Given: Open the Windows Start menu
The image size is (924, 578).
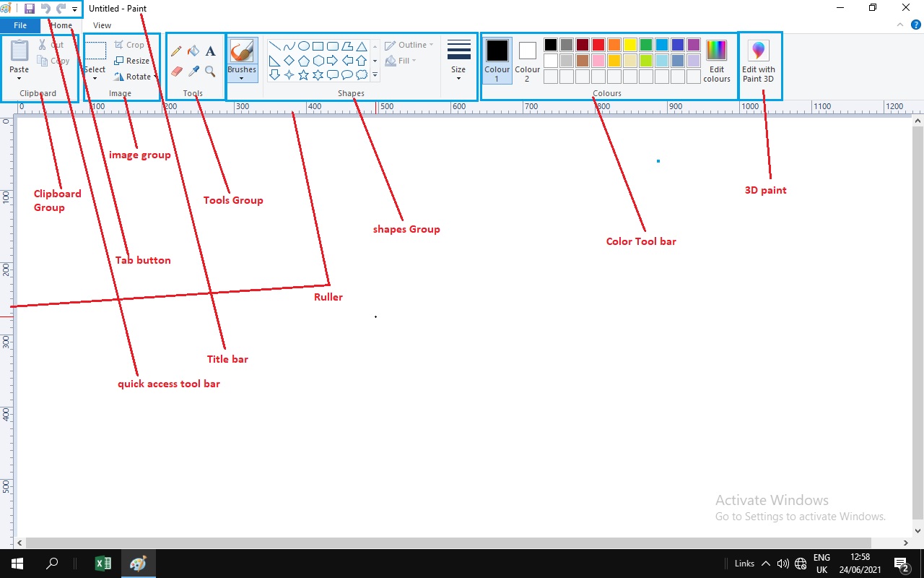Looking at the screenshot, I should coord(17,564).
